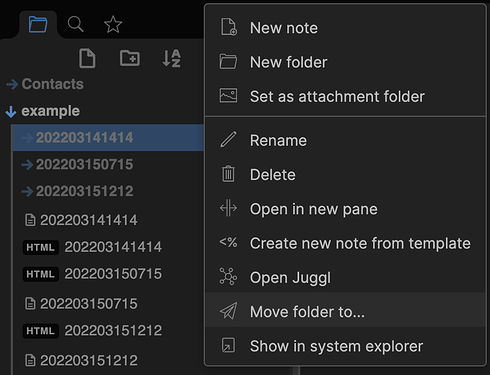Change sort order with A-Z icon
Image resolution: width=490 pixels, height=375 pixels.
(x=172, y=58)
